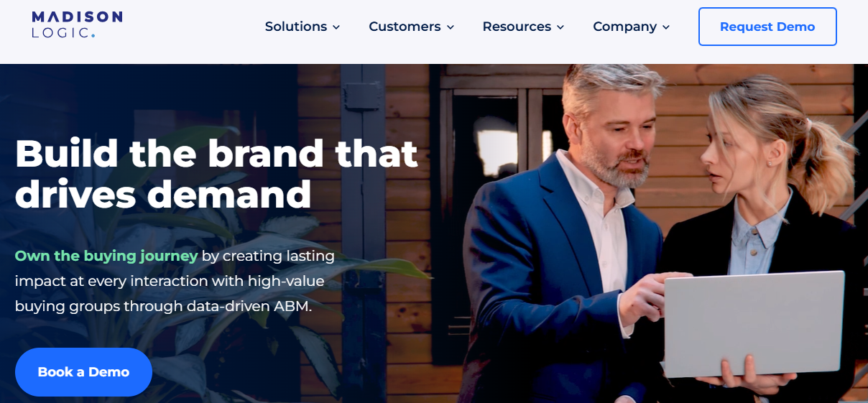Open the Resources menu
The height and width of the screenshot is (403, 868).
[x=523, y=27]
